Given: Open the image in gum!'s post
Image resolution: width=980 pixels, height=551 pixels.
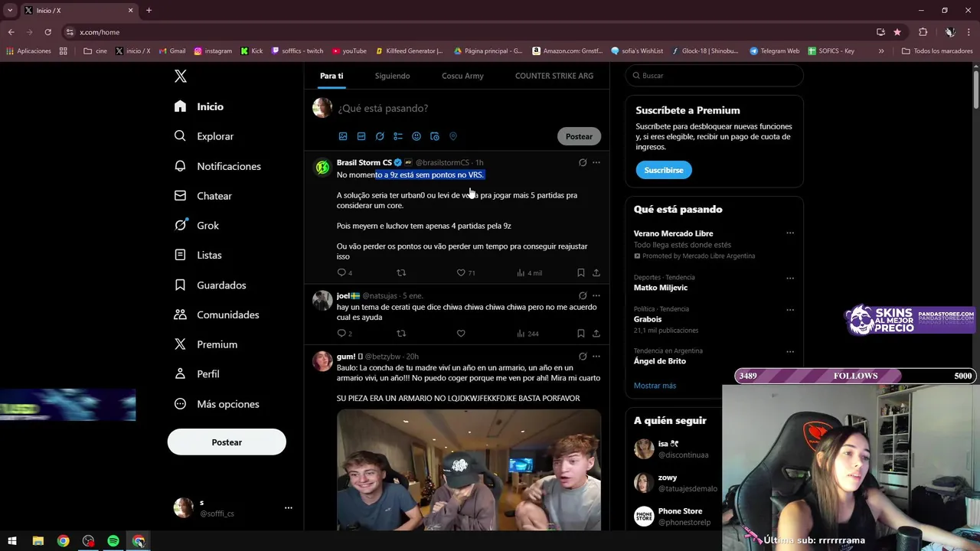Looking at the screenshot, I should [x=469, y=470].
